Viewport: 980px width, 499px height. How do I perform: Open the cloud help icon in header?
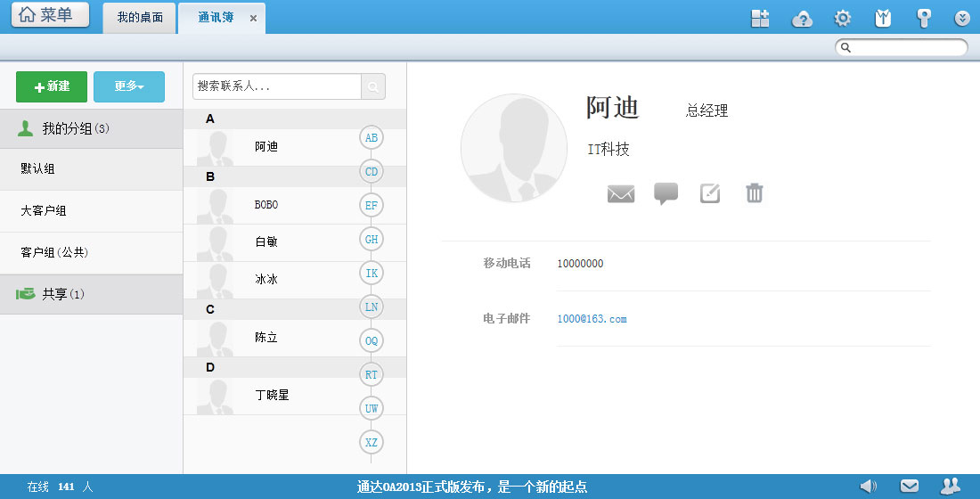point(802,19)
